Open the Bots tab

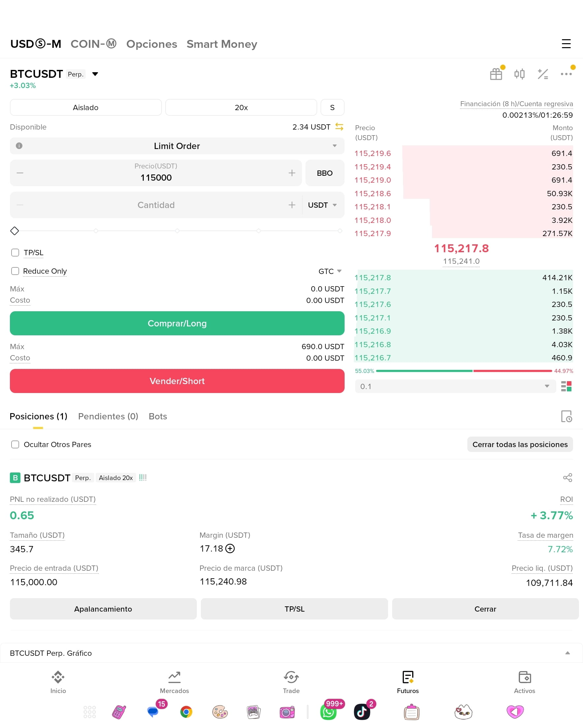158,416
